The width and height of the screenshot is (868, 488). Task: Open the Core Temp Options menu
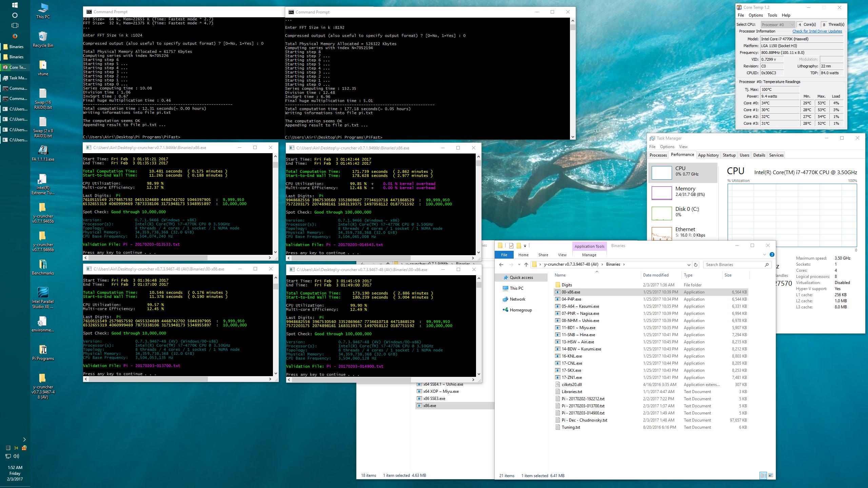pyautogui.click(x=755, y=15)
